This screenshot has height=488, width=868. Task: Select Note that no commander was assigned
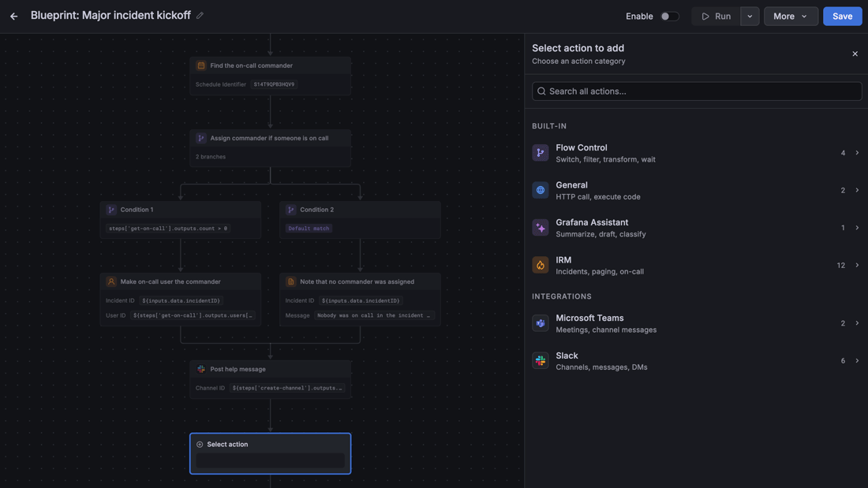click(x=360, y=300)
